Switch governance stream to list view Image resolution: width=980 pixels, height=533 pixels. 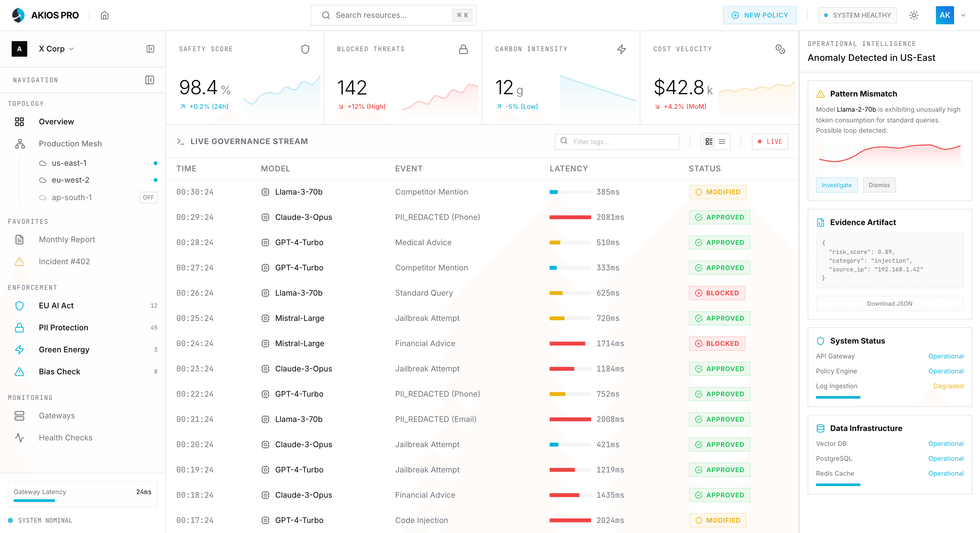[722, 142]
